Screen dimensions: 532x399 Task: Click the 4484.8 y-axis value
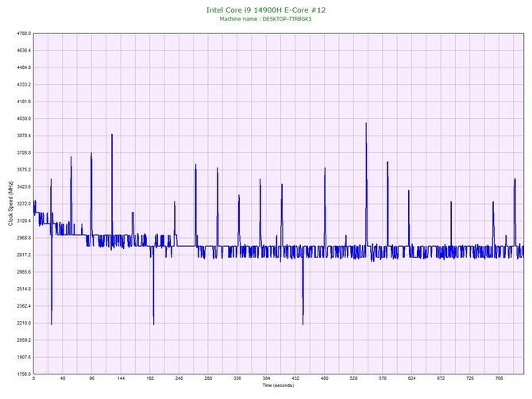[x=24, y=67]
